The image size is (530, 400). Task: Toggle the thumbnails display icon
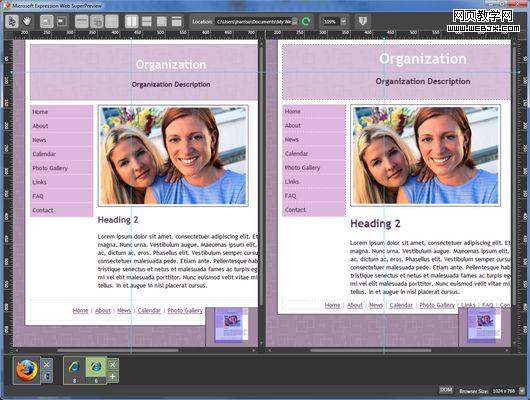112,22
